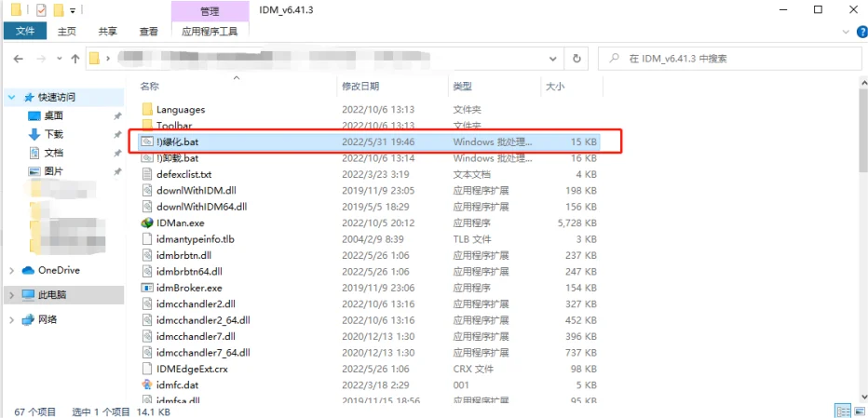Image resolution: width=868 pixels, height=418 pixels.
Task: Select the idmfc.dat file icon
Action: pyautogui.click(x=147, y=384)
